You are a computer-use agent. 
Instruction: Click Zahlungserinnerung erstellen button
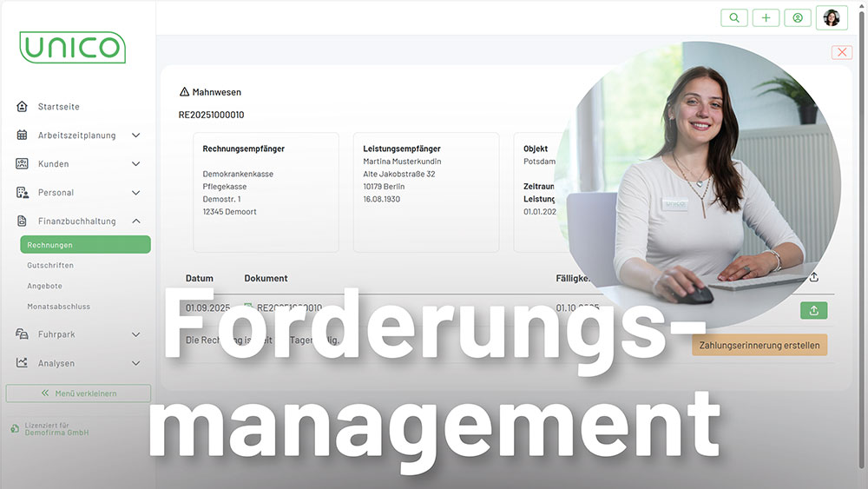759,345
